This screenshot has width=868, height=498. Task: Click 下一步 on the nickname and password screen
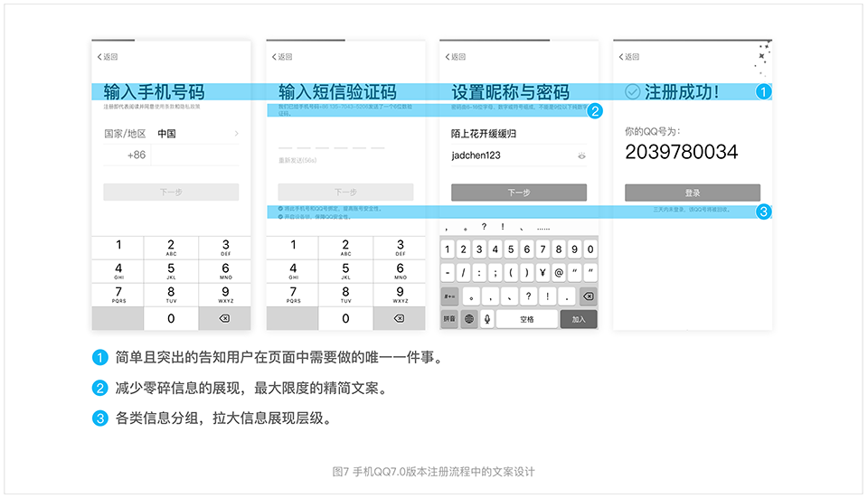pyautogui.click(x=518, y=193)
